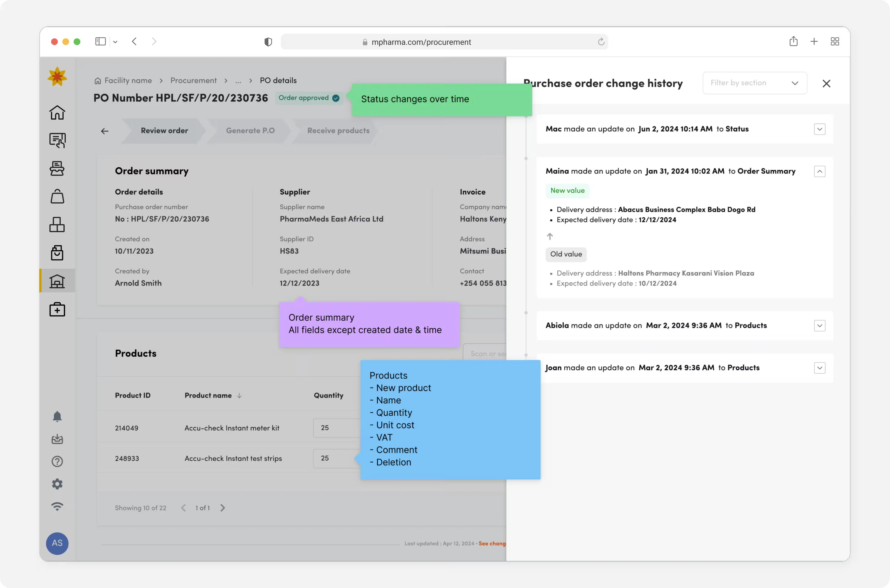
Task: Switch to the Receive products step
Action: tap(338, 130)
